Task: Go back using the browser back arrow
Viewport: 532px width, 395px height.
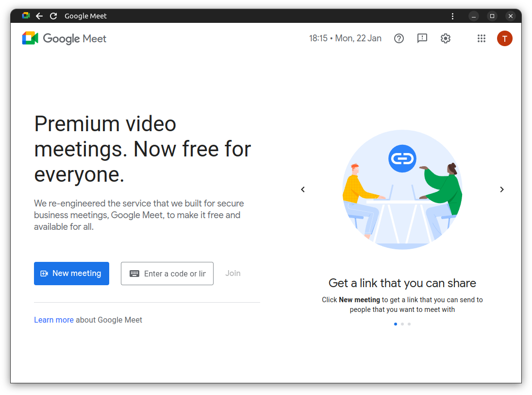Action: tap(39, 16)
